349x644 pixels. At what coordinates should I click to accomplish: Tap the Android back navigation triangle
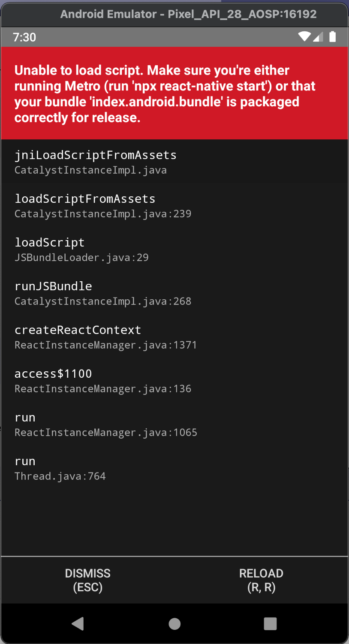click(x=78, y=623)
